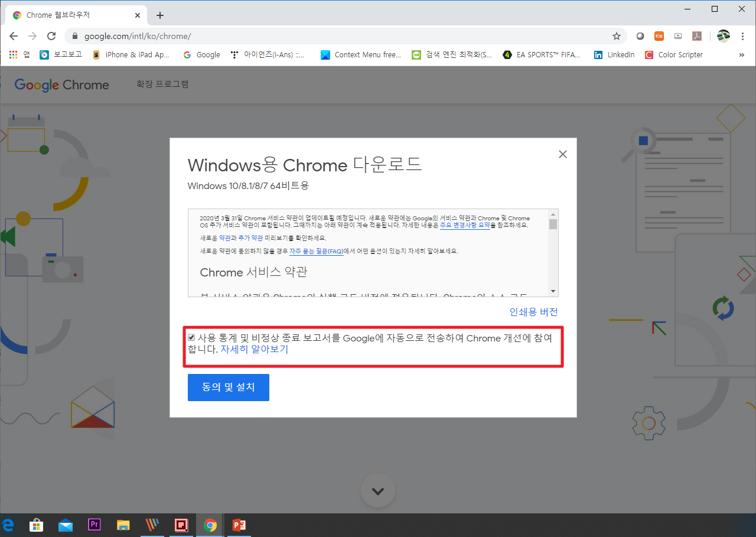Open the 확장 프로그램 menu item
Viewport: 756px width, 537px height.
pyautogui.click(x=162, y=84)
